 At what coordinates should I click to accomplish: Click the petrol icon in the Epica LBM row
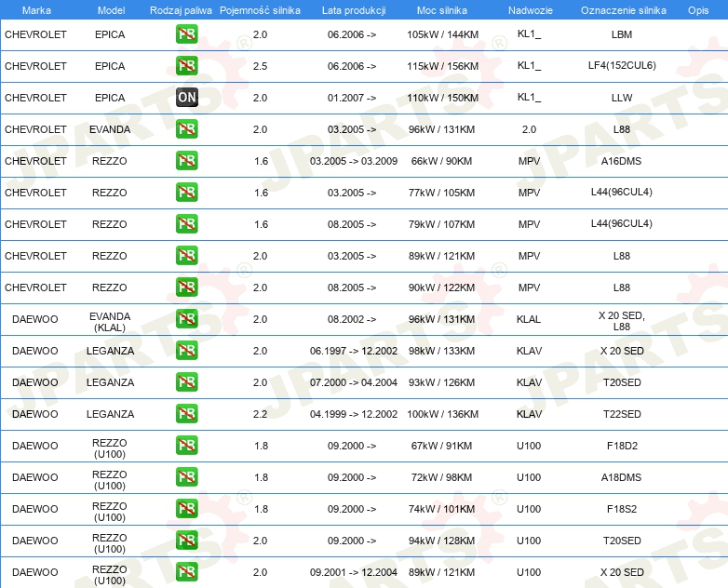(x=186, y=34)
